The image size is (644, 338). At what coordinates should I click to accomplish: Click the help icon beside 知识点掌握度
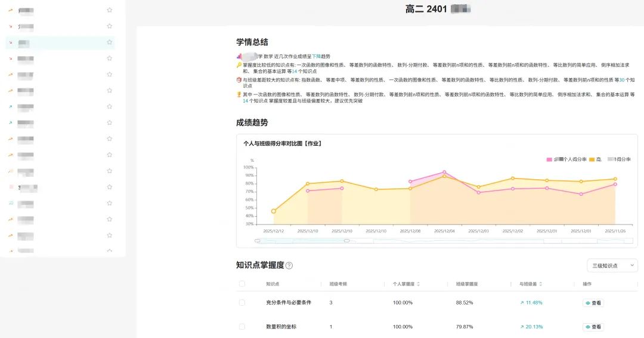click(x=289, y=266)
